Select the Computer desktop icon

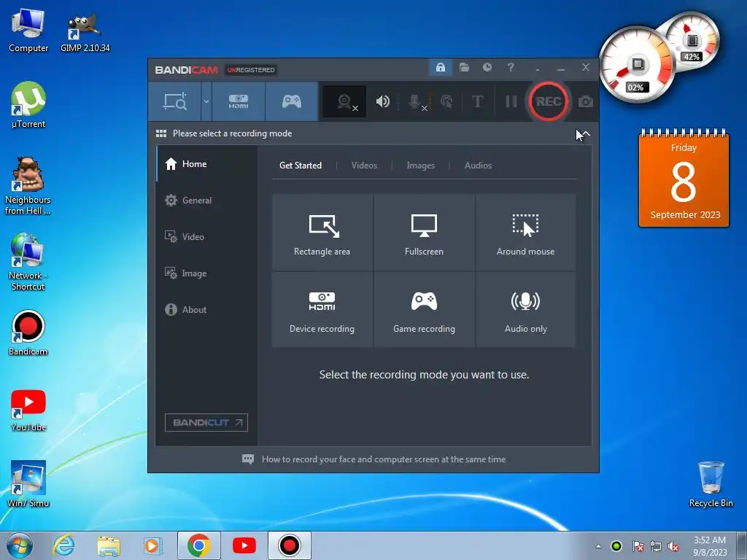point(28,31)
